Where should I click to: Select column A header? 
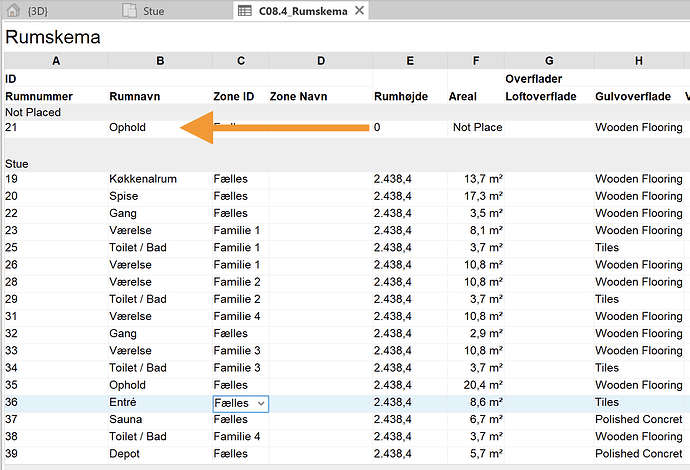pos(56,61)
